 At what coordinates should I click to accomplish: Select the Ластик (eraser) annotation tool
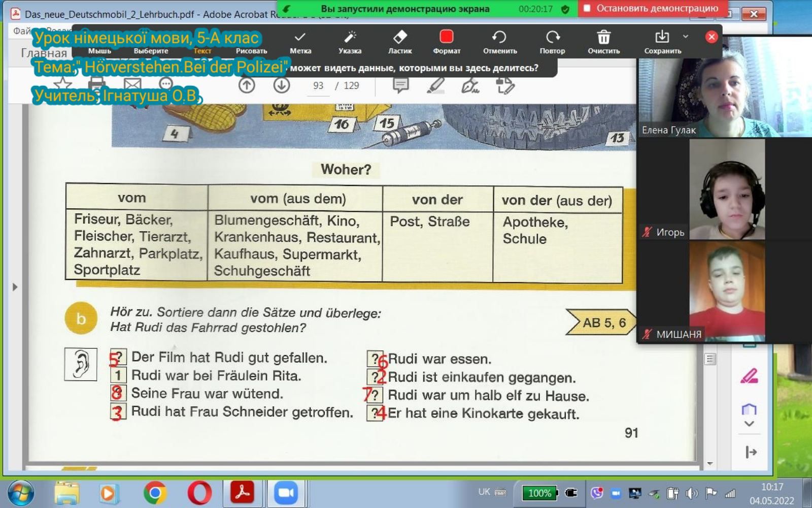(400, 41)
